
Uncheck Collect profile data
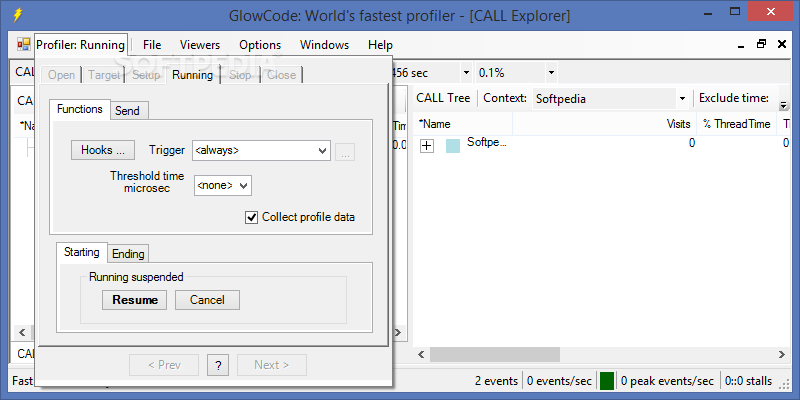pos(252,217)
